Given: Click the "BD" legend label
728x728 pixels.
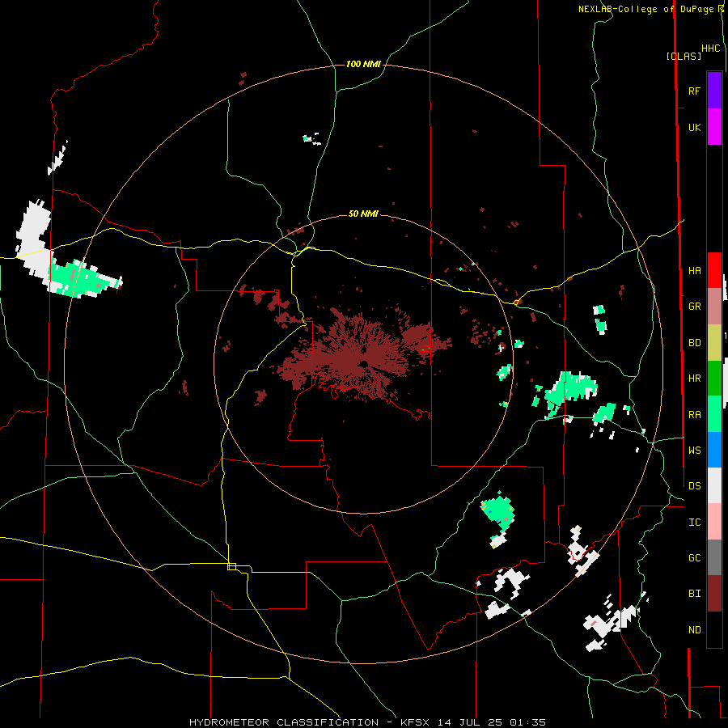Looking at the screenshot, I should (x=694, y=343).
